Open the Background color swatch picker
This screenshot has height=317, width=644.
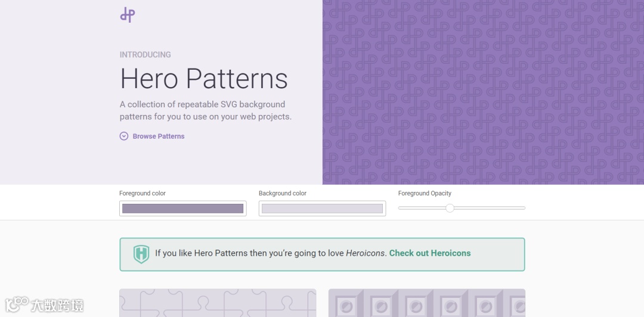322,209
